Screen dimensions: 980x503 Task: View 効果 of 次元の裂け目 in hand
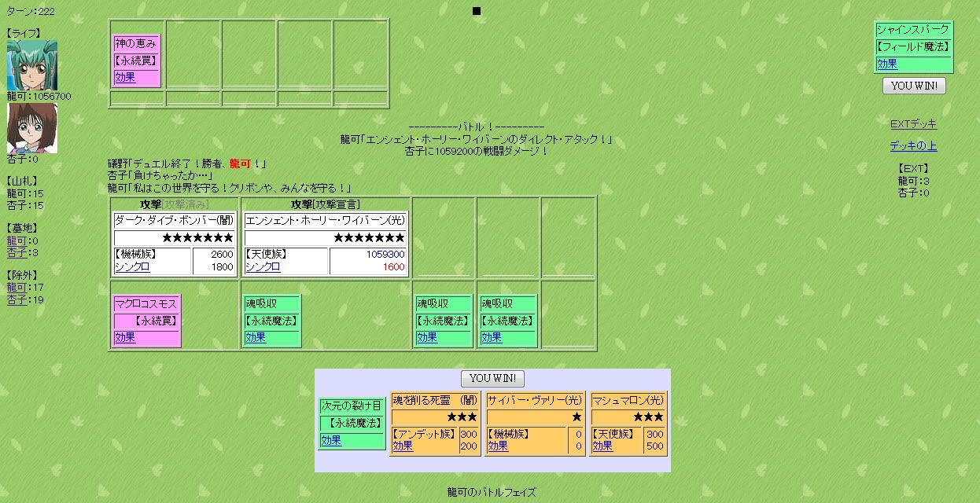tap(331, 440)
